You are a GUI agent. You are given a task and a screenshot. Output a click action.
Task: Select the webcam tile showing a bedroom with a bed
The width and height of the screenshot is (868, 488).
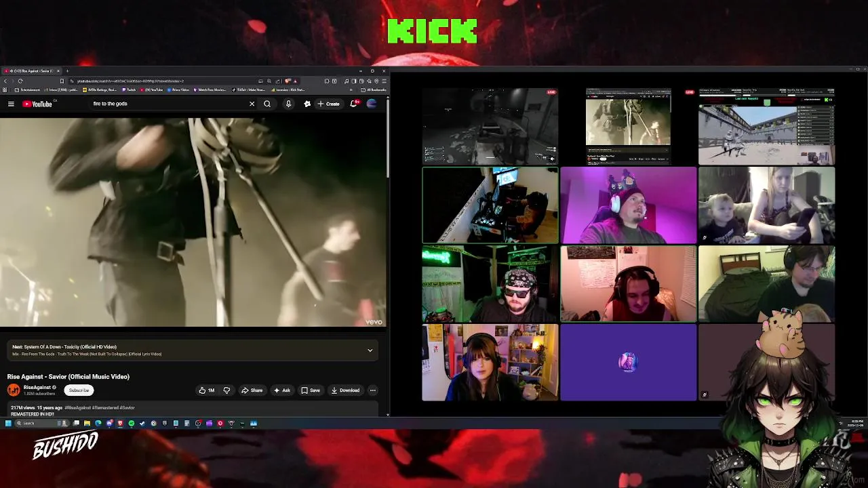pyautogui.click(x=766, y=284)
